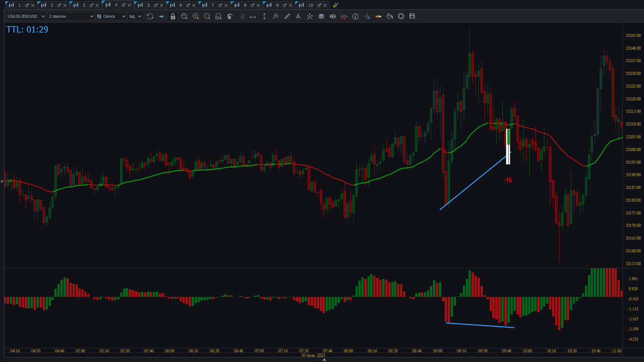Select the text annotation tool
Image resolution: width=644 pixels, height=362 pixels.
coord(299,16)
